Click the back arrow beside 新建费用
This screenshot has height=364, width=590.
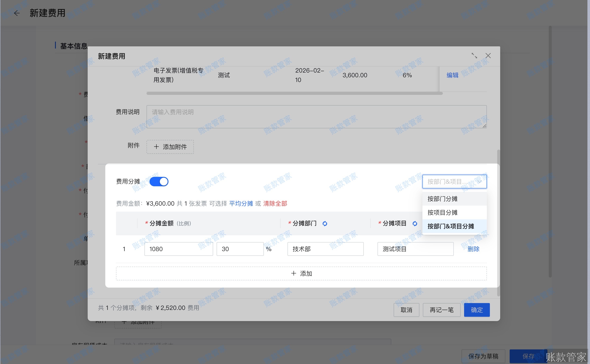(17, 13)
